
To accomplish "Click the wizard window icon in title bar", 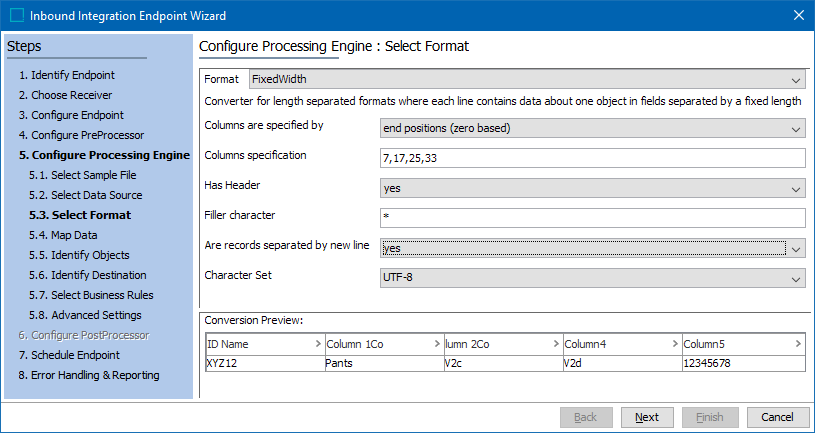I will click(x=16, y=15).
